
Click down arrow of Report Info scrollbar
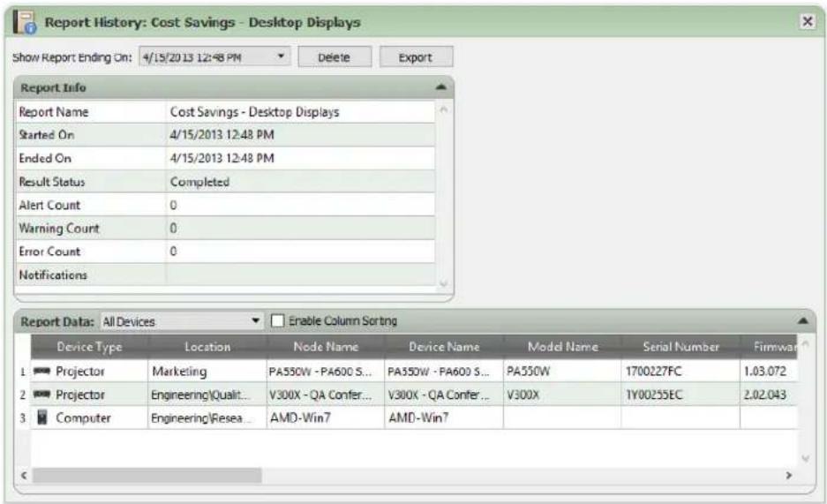tap(444, 283)
